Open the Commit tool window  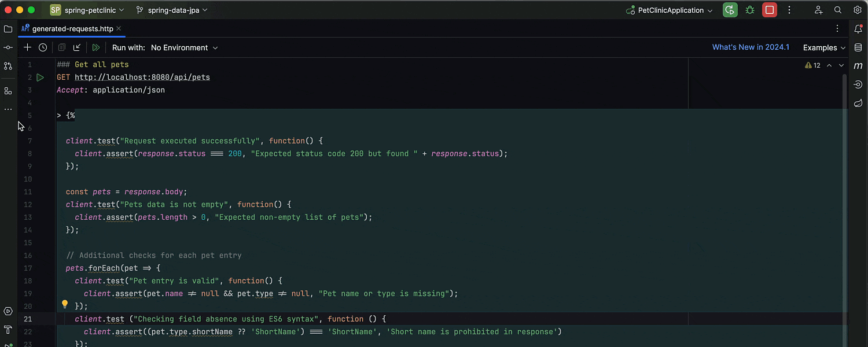coord(8,47)
